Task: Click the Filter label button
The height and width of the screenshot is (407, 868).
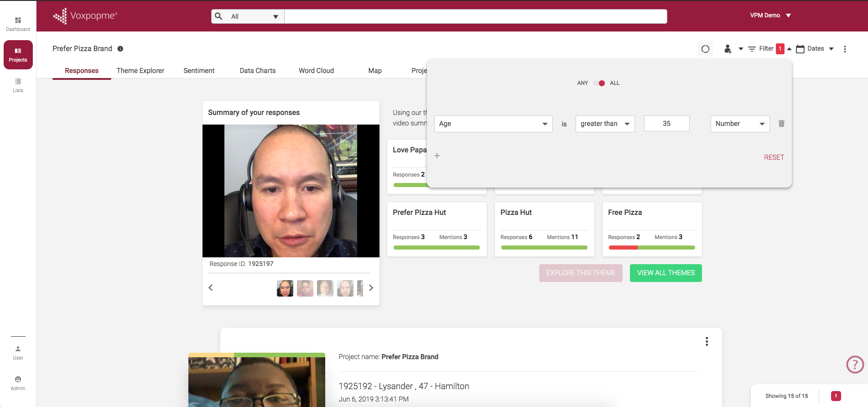Action: coord(766,49)
